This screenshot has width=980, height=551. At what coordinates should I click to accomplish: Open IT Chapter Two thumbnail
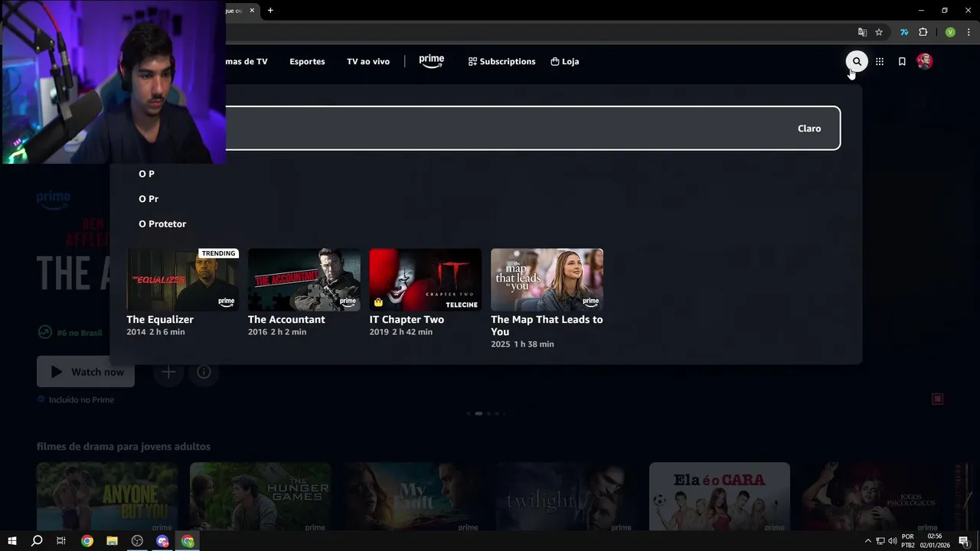click(x=426, y=279)
